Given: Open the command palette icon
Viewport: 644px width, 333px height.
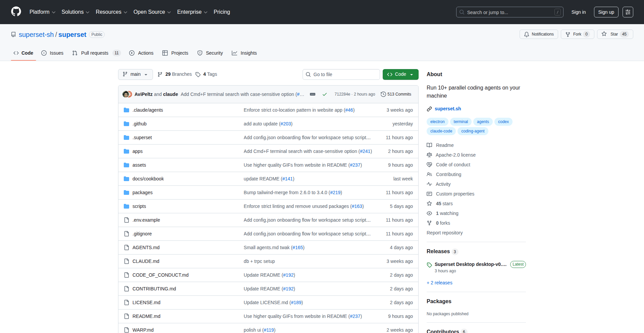Looking at the screenshot, I should [x=628, y=12].
